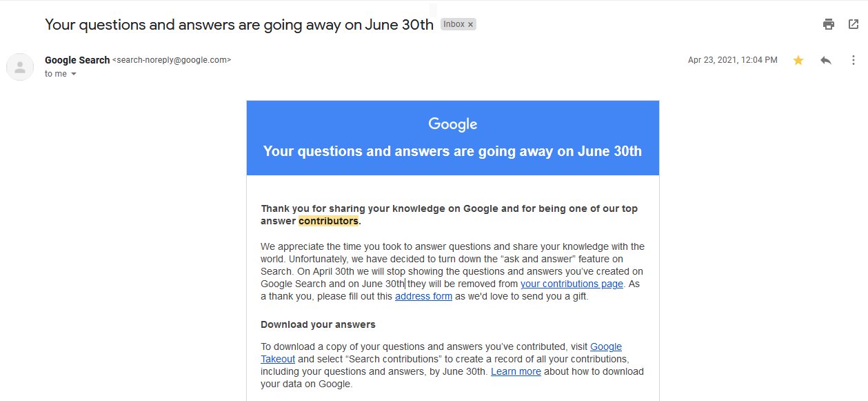Open the "address form" link

click(x=423, y=296)
